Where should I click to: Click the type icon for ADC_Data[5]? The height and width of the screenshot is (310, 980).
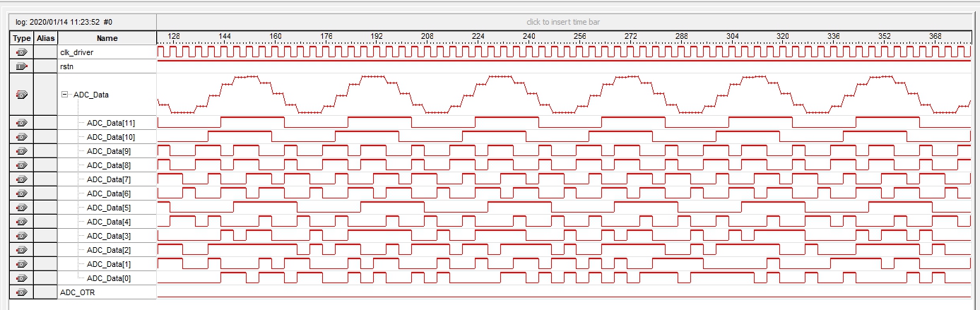click(x=21, y=208)
